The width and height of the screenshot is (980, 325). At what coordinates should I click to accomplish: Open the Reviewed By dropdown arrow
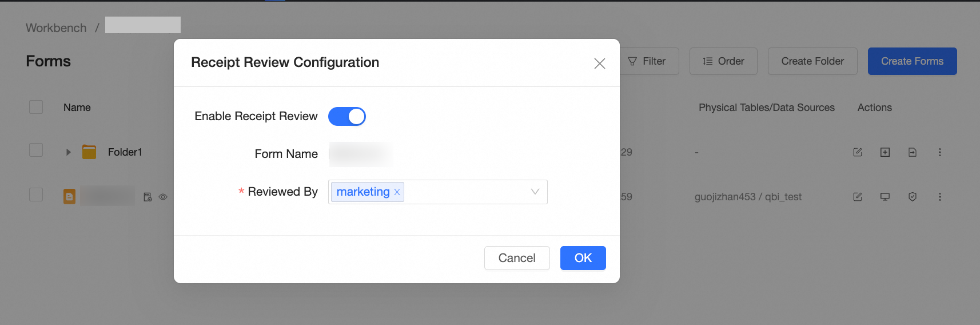click(535, 192)
